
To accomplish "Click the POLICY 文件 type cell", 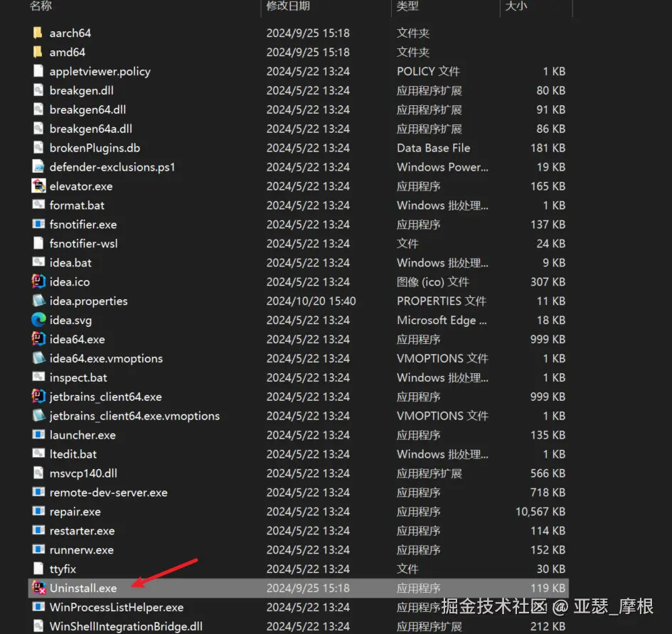I will coord(429,71).
